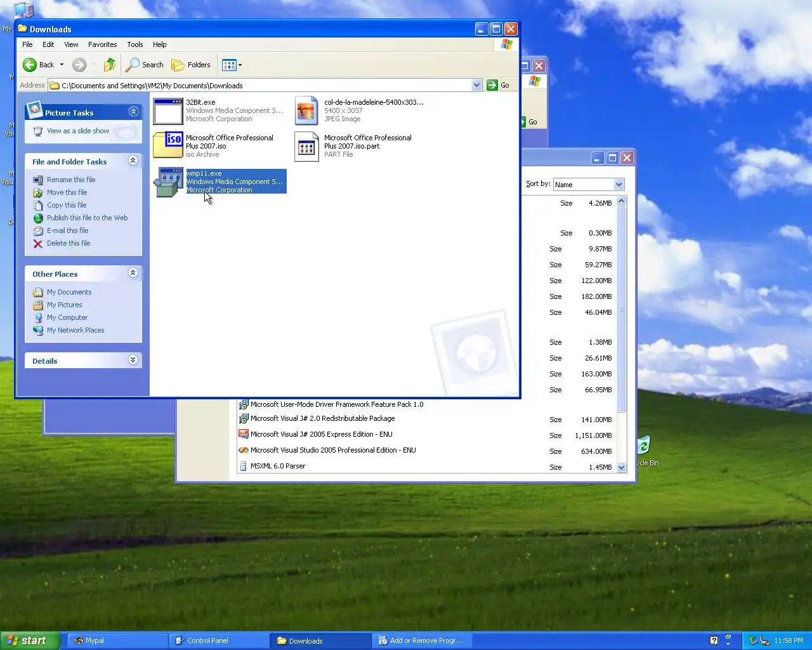Switch to Mypal in the taskbar
Screen dimensions: 812x650
tap(117, 640)
